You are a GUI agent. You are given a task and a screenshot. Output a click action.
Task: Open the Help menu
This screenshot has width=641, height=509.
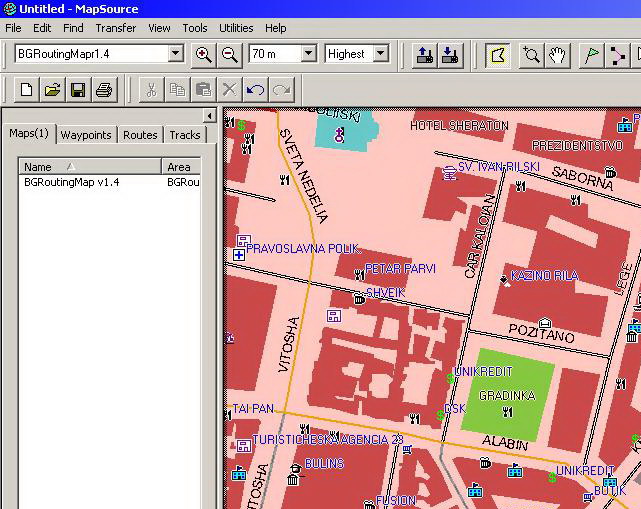point(276,28)
